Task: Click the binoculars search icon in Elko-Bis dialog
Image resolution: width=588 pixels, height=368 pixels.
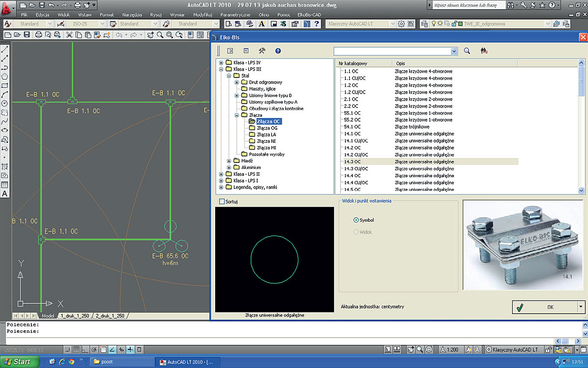Action: tap(483, 51)
